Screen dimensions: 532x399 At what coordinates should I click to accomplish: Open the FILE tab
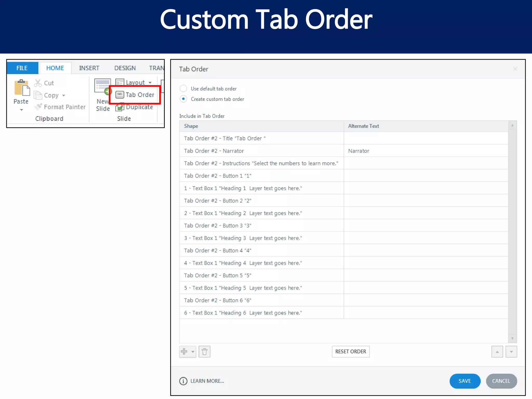(x=22, y=68)
